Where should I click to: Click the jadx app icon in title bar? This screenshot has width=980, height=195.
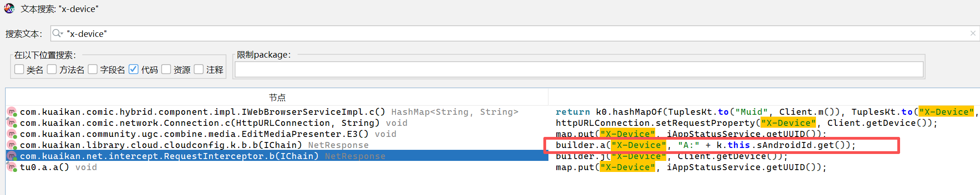tap(9, 8)
